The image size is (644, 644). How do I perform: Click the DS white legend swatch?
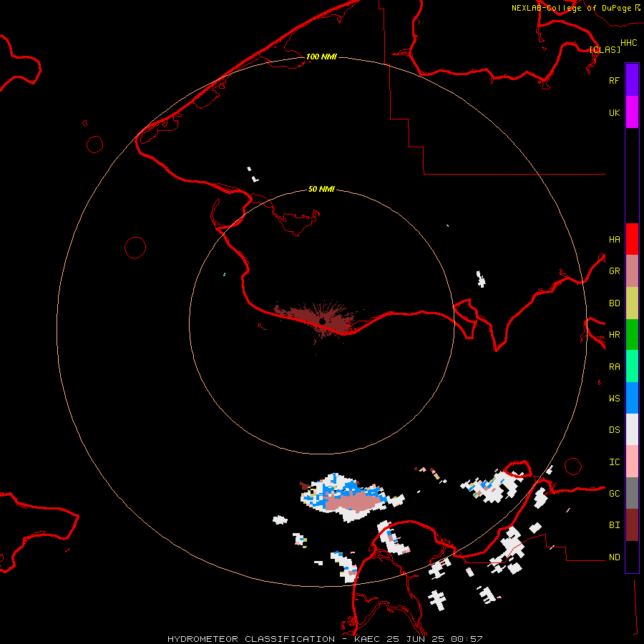632,429
